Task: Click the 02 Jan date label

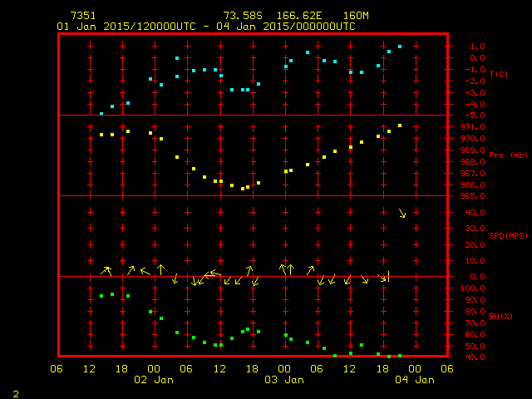Action: click(154, 380)
